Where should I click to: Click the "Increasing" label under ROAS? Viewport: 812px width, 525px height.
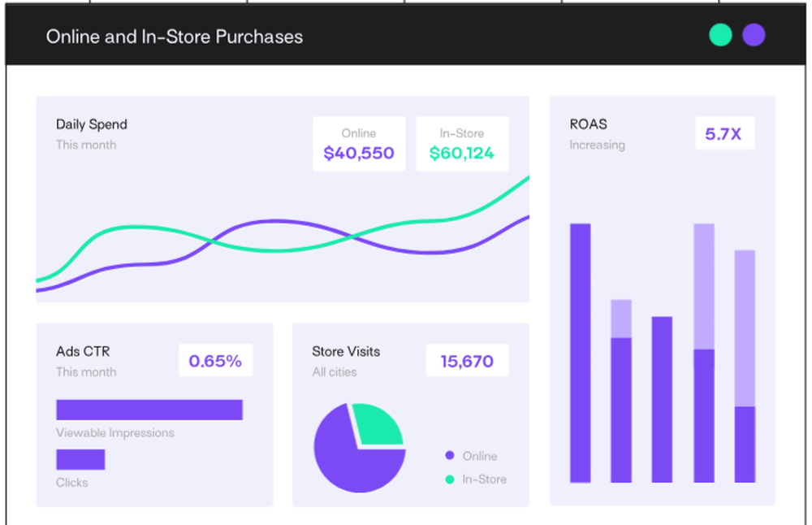click(597, 145)
